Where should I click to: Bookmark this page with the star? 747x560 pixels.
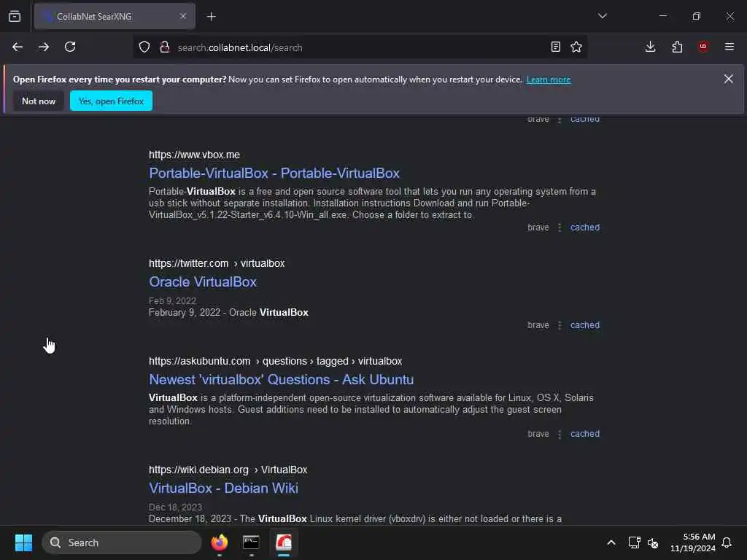click(576, 47)
